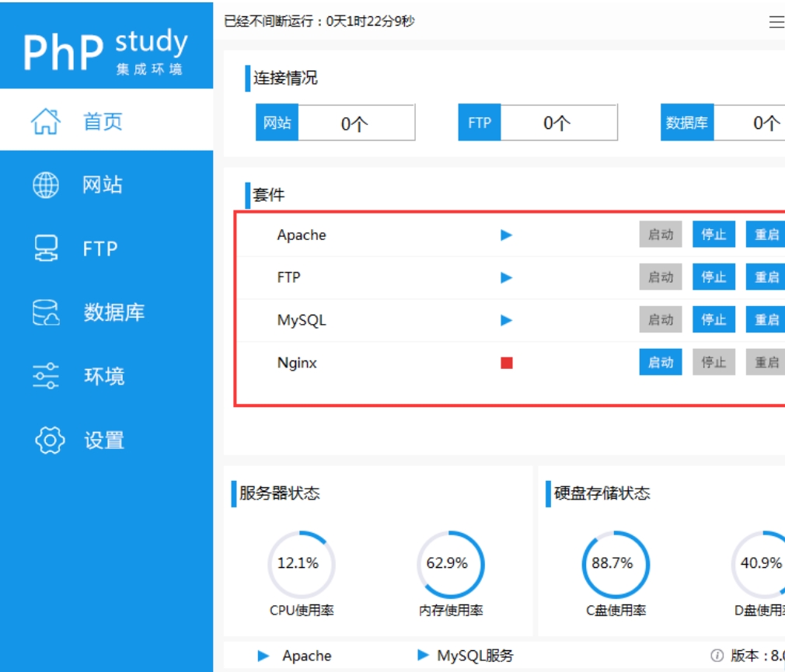Click the 启动 button for FTP
The height and width of the screenshot is (672, 785).
[x=661, y=277]
